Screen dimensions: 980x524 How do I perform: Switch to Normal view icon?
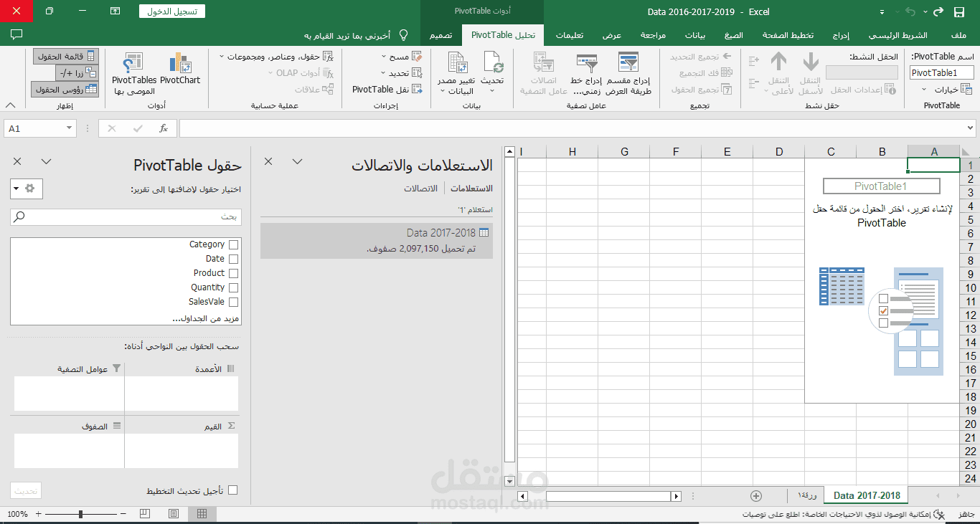pyautogui.click(x=202, y=514)
